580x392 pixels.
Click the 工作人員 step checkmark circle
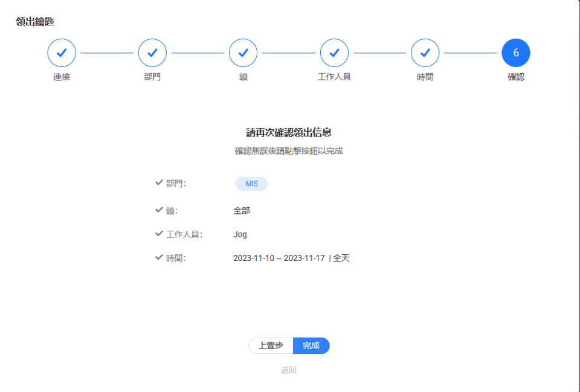334,53
